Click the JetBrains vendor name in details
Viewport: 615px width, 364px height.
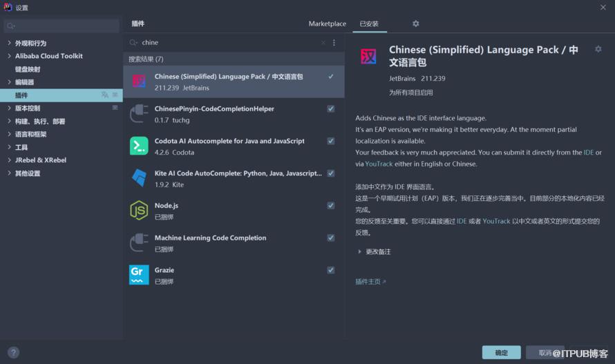(402, 79)
